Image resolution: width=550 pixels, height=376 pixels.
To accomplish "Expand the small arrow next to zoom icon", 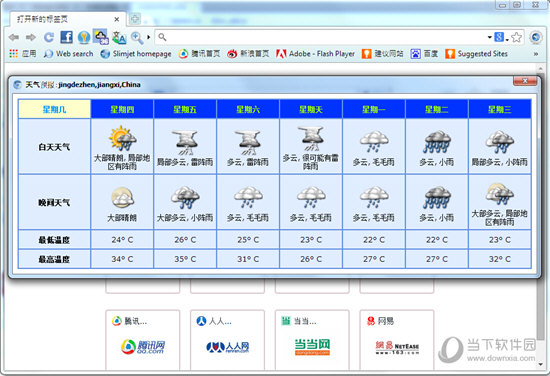I will point(149,37).
